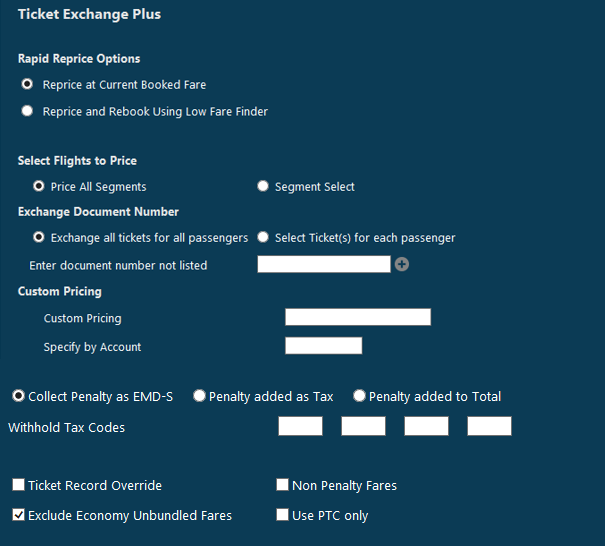Screen dimensions: 605x546
Task: Select Exchange all tickets for all passengers
Action: 39,237
